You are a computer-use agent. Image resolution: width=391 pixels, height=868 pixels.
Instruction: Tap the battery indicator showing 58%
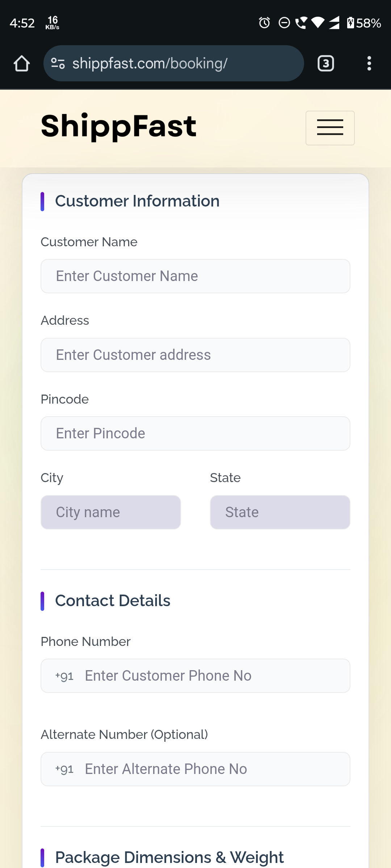pos(364,23)
